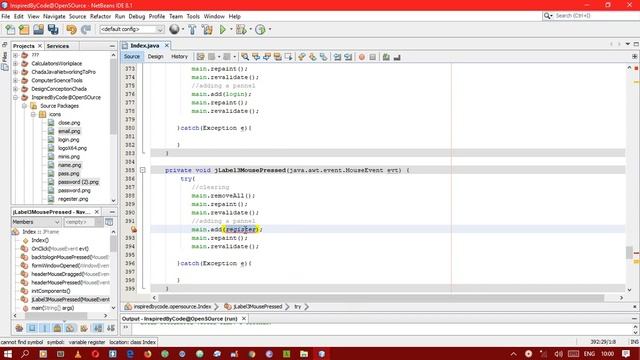The image size is (640, 360).
Task: Click the Uncomment icon at the end of the editor toolbar
Action: pyautogui.click(x=397, y=57)
